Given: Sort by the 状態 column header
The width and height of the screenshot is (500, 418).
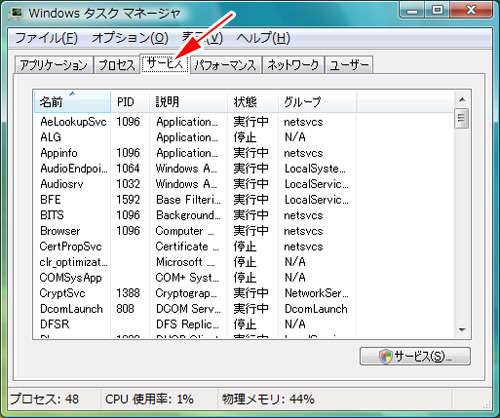Looking at the screenshot, I should pos(253,101).
